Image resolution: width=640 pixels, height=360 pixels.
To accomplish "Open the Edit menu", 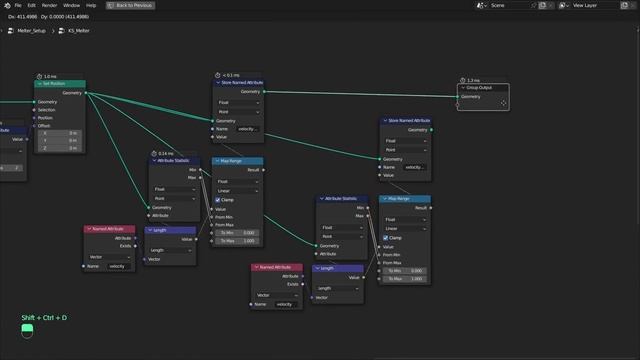I will (x=31, y=5).
